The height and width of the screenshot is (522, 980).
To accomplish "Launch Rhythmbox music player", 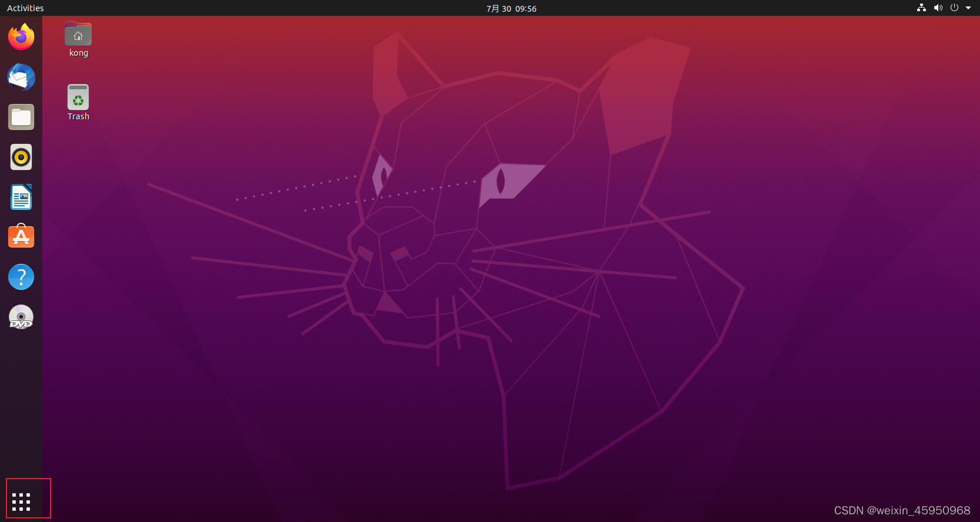I will click(21, 157).
